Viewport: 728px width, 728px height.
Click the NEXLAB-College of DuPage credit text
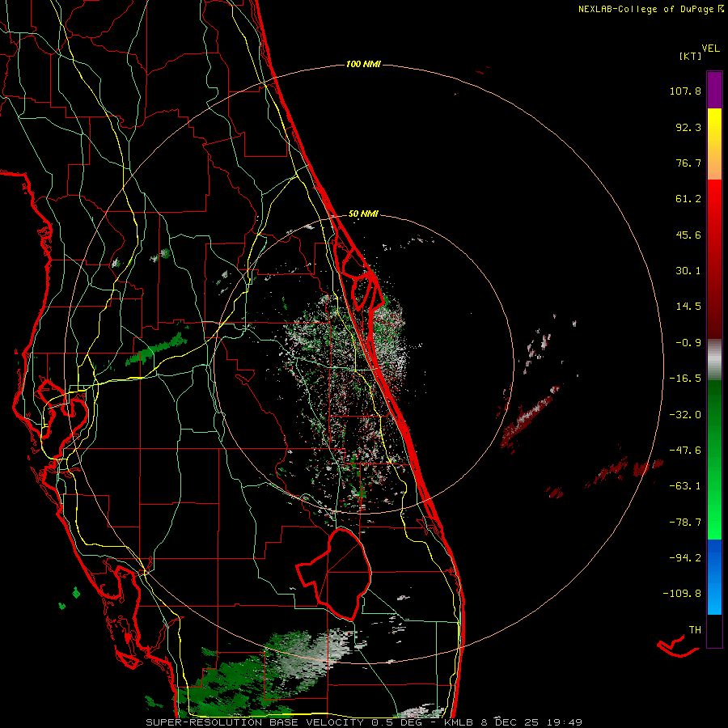pyautogui.click(x=651, y=9)
